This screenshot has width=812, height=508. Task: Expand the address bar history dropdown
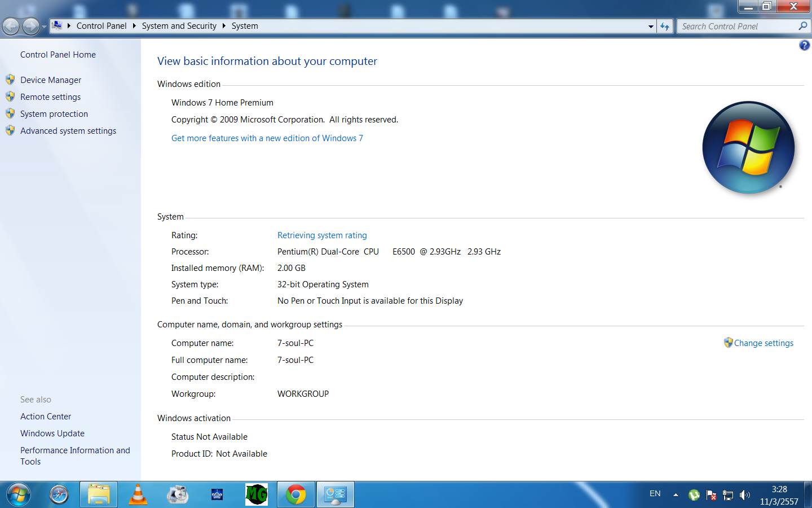pos(651,26)
